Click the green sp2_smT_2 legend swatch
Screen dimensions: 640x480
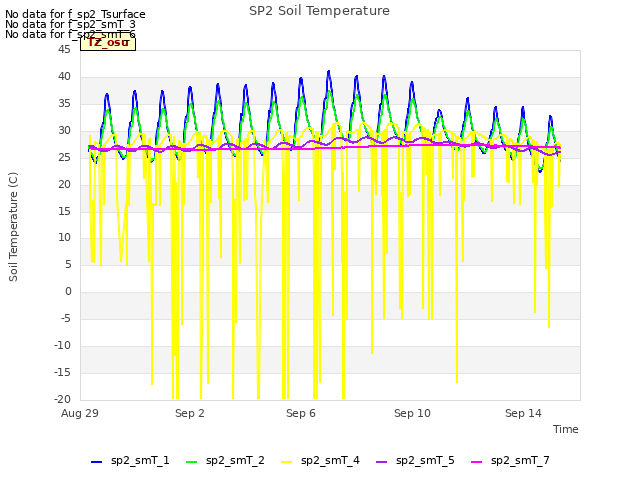click(x=191, y=462)
